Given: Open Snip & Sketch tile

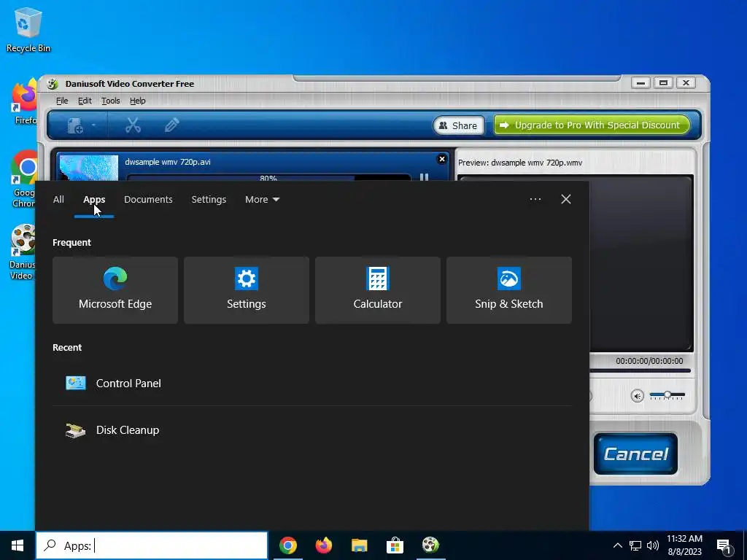Looking at the screenshot, I should [x=508, y=290].
